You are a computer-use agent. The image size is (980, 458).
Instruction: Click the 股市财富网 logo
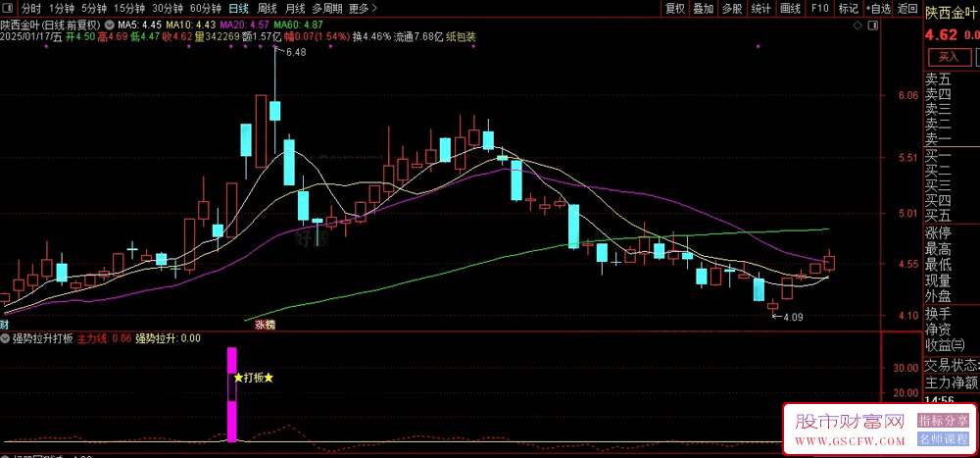pos(850,422)
